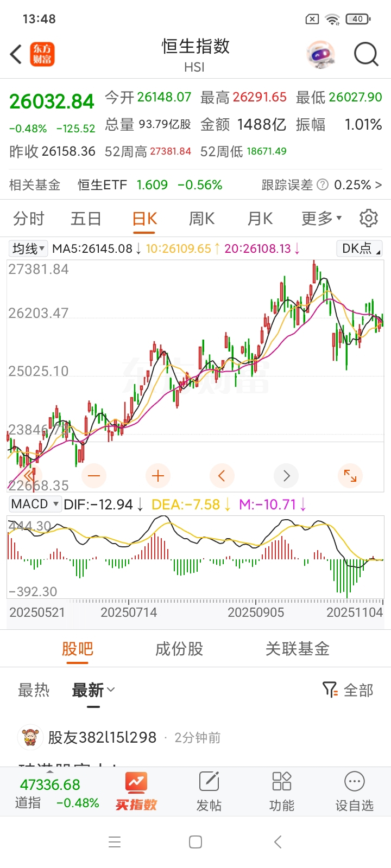
Task: Tap the high value 26291.65
Action: click(260, 97)
